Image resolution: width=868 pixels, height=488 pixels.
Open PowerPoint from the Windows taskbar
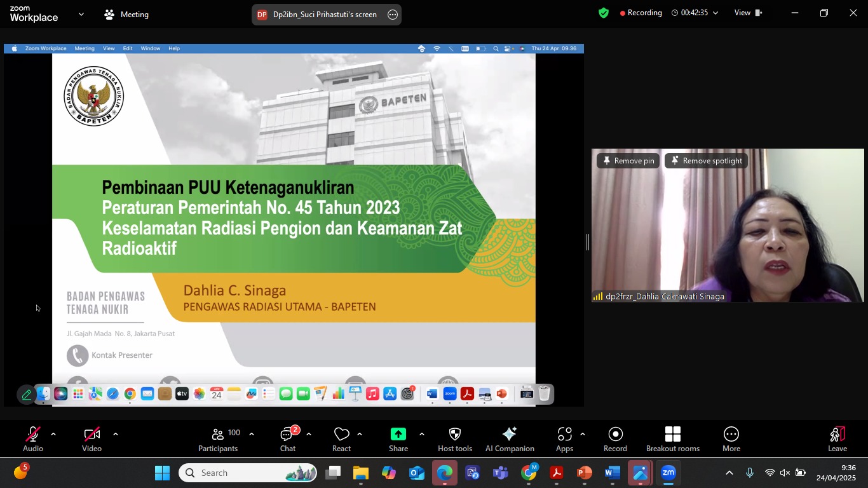tap(585, 473)
